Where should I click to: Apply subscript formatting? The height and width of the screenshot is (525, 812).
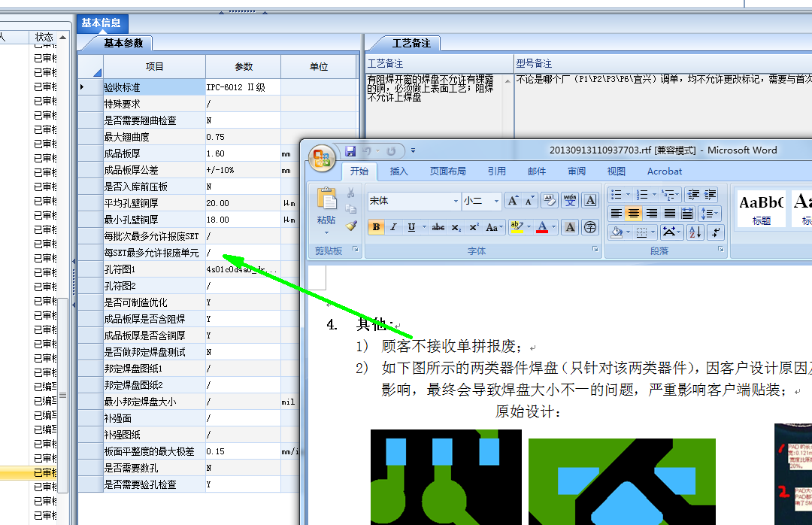click(x=456, y=227)
